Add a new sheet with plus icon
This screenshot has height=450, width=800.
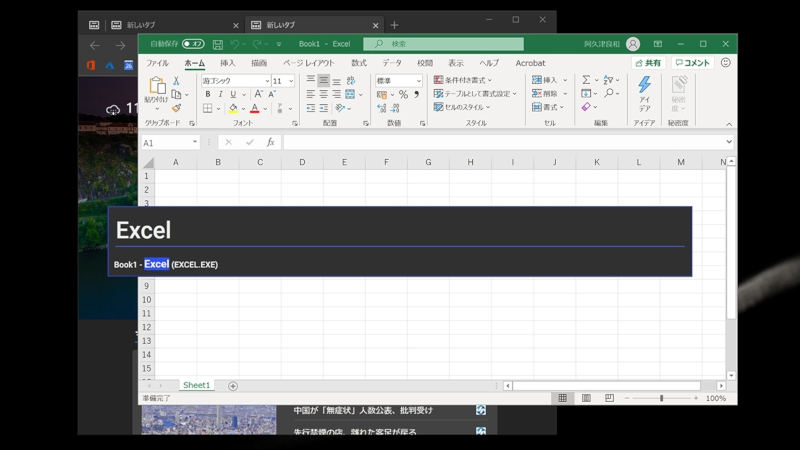point(233,386)
